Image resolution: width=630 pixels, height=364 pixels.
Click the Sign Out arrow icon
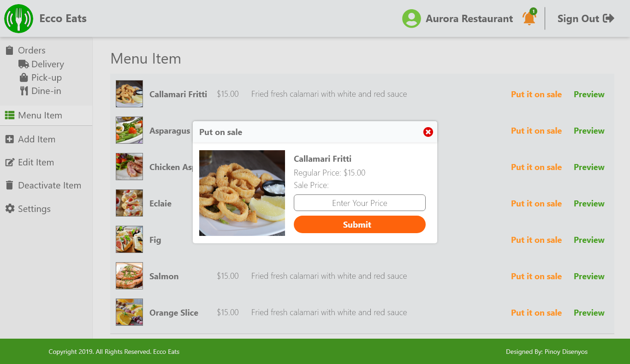tap(609, 18)
